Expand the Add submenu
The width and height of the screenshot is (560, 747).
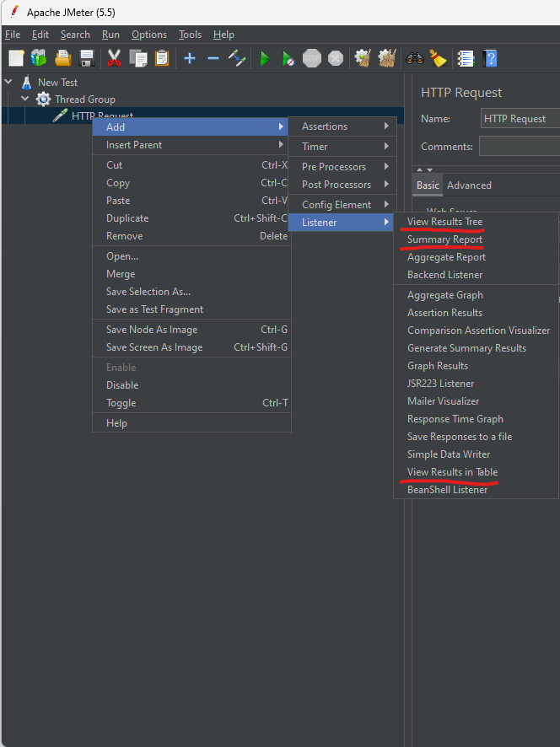pos(191,126)
